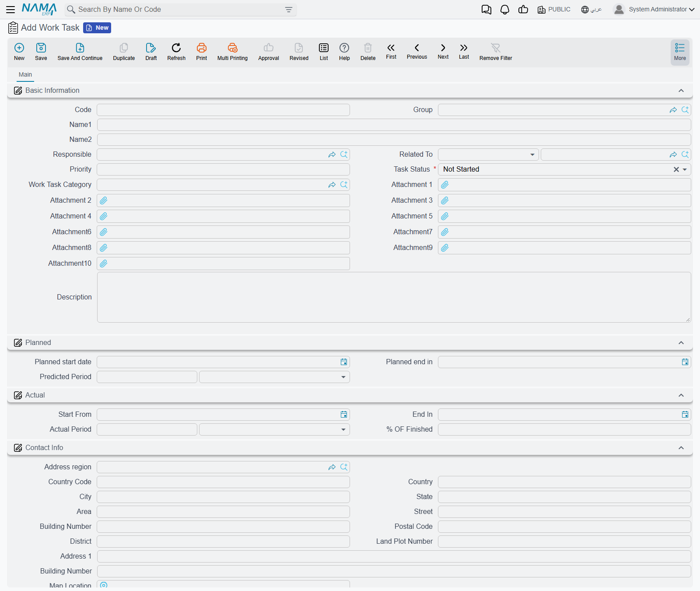700x591 pixels.
Task: Clear the Task Status value
Action: click(676, 169)
